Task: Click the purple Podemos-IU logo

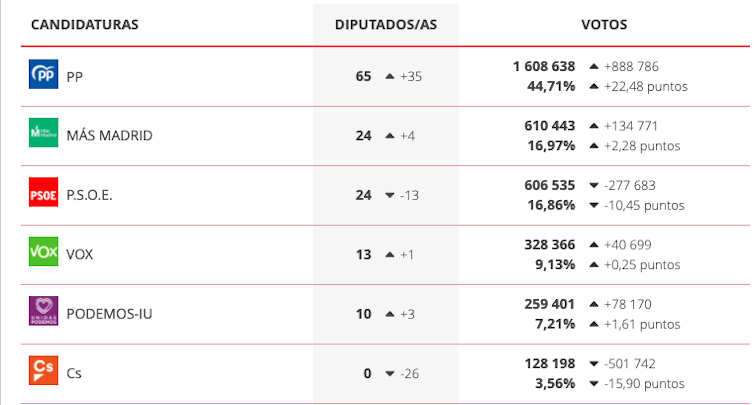Action: [x=44, y=312]
